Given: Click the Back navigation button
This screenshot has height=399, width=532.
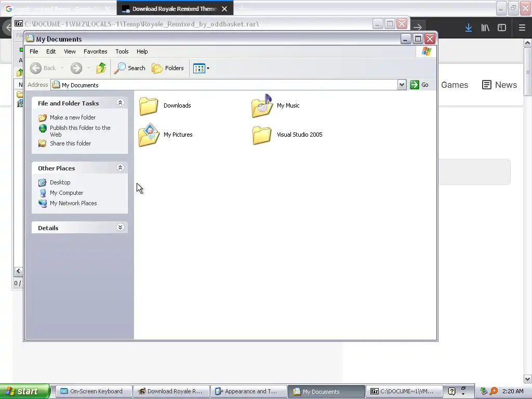Looking at the screenshot, I should coord(43,68).
